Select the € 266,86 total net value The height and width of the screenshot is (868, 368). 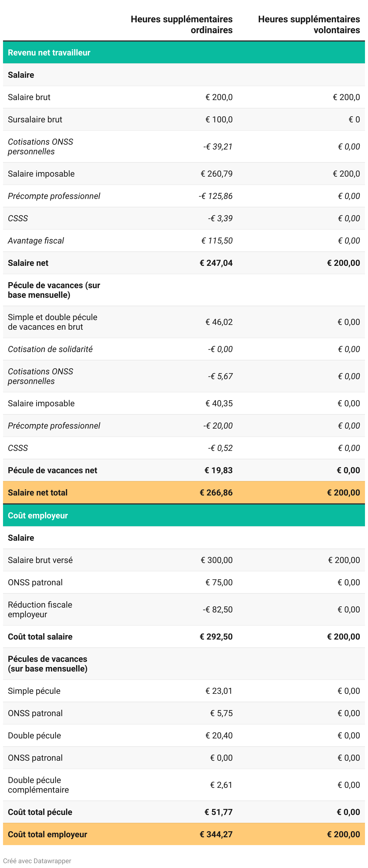tap(216, 492)
